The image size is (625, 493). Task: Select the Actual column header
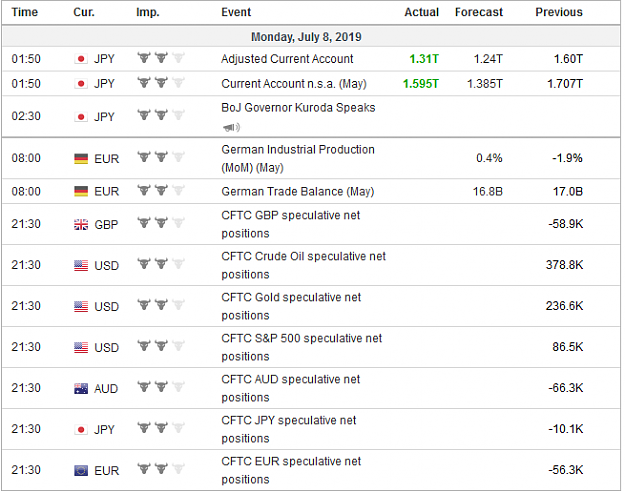point(421,12)
